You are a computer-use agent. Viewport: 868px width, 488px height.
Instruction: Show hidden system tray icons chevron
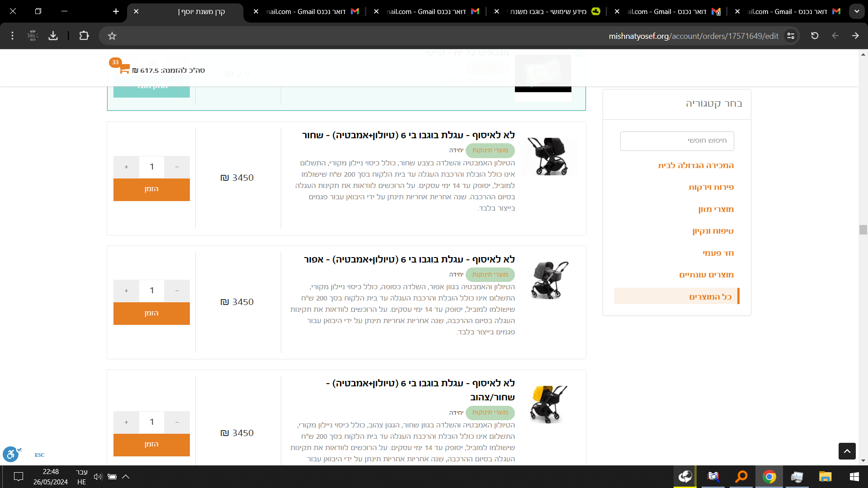pos(126,476)
